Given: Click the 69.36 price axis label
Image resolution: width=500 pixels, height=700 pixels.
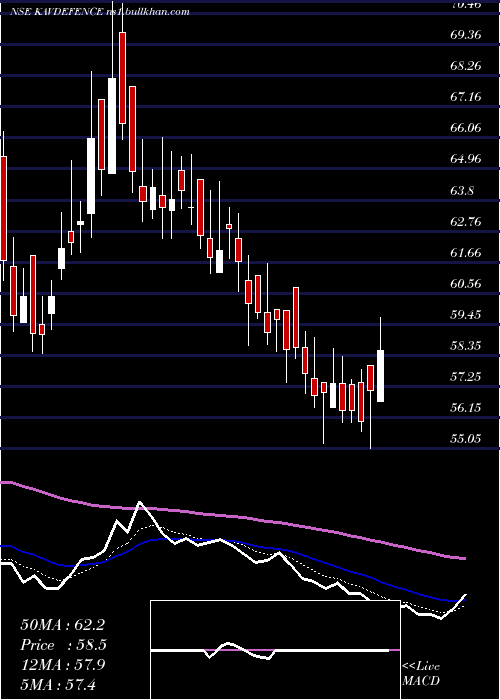Looking at the screenshot, I should [466, 35].
